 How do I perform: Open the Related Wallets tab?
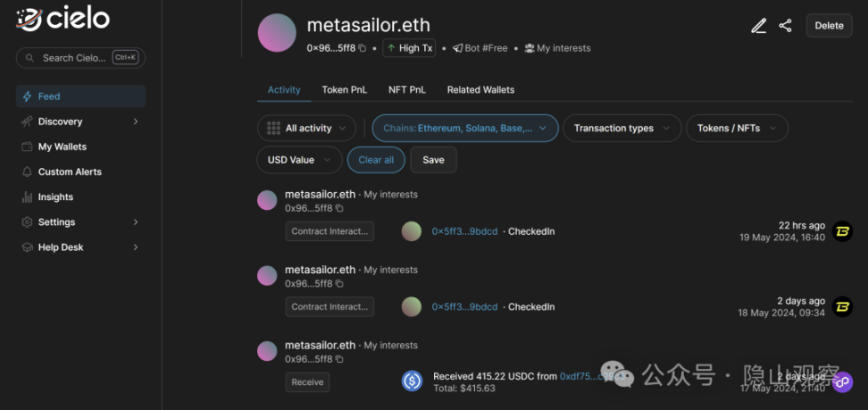(480, 89)
